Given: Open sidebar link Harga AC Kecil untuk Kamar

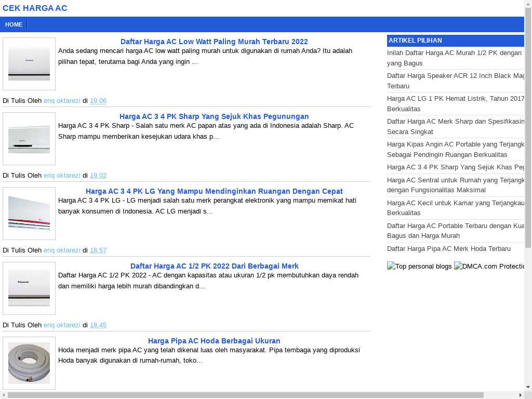Looking at the screenshot, I should [x=455, y=208].
